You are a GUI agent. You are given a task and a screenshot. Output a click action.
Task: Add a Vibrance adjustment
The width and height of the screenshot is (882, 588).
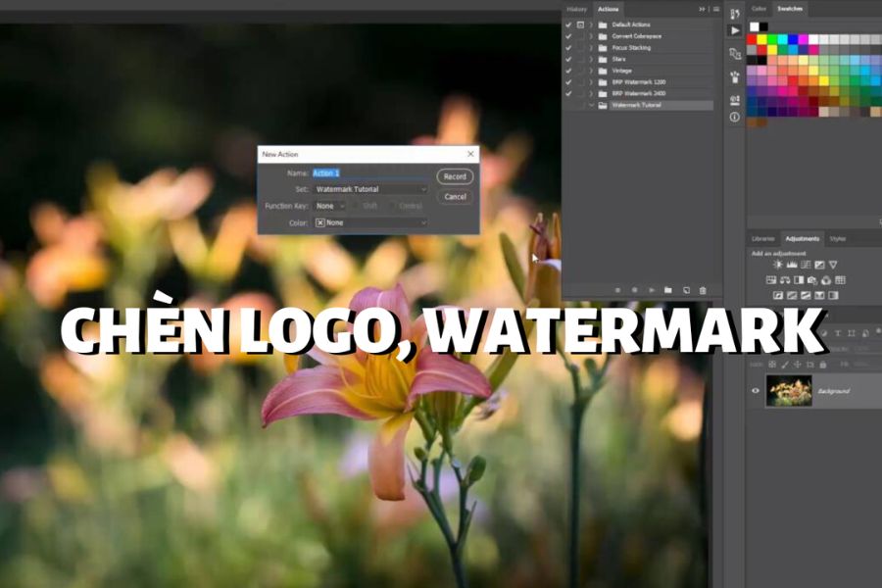[833, 265]
